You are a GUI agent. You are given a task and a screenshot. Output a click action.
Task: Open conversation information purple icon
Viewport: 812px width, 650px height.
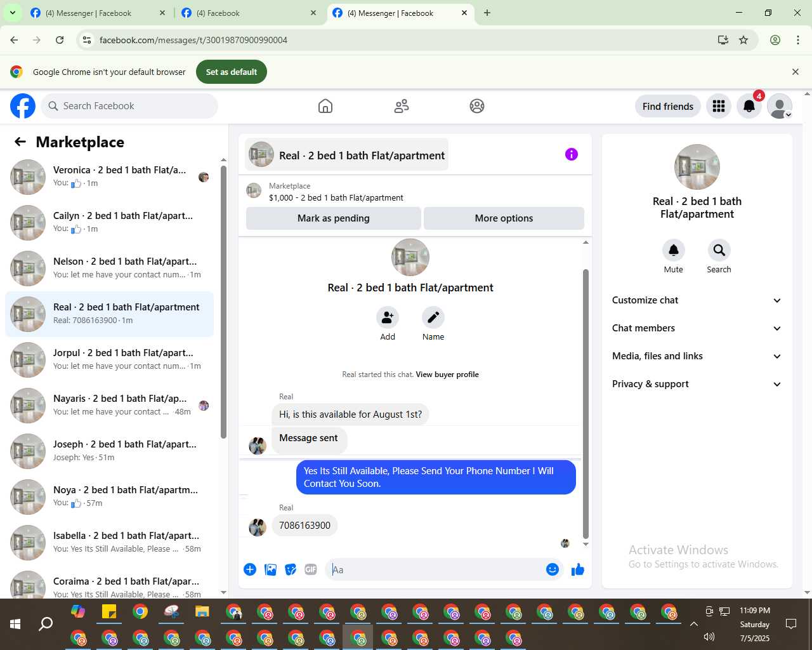tap(572, 154)
